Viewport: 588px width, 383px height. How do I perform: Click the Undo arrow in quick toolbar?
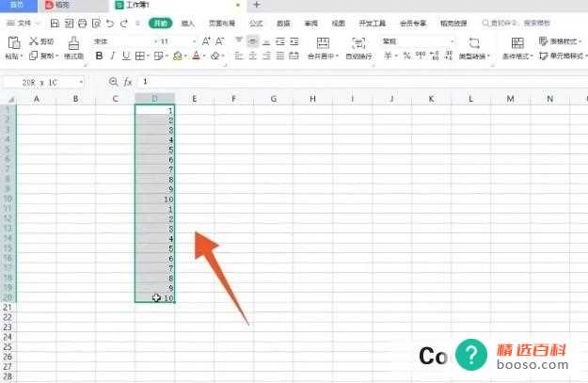pos(111,22)
